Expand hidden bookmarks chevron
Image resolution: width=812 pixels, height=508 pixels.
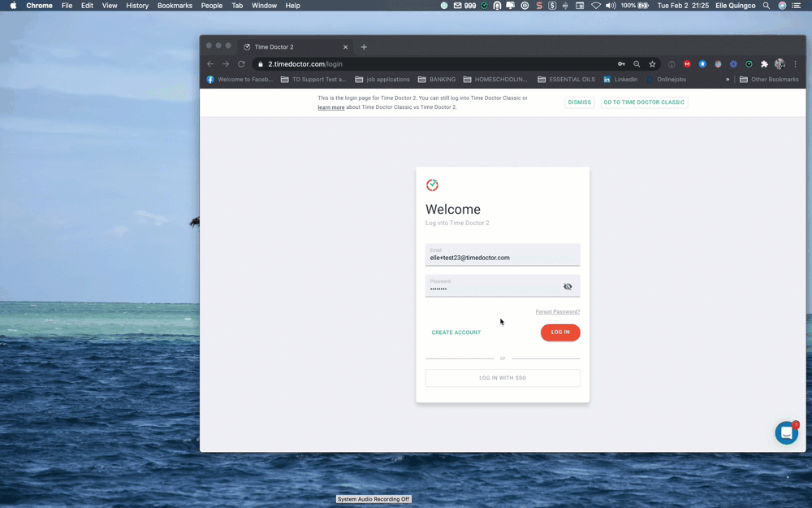(x=728, y=80)
